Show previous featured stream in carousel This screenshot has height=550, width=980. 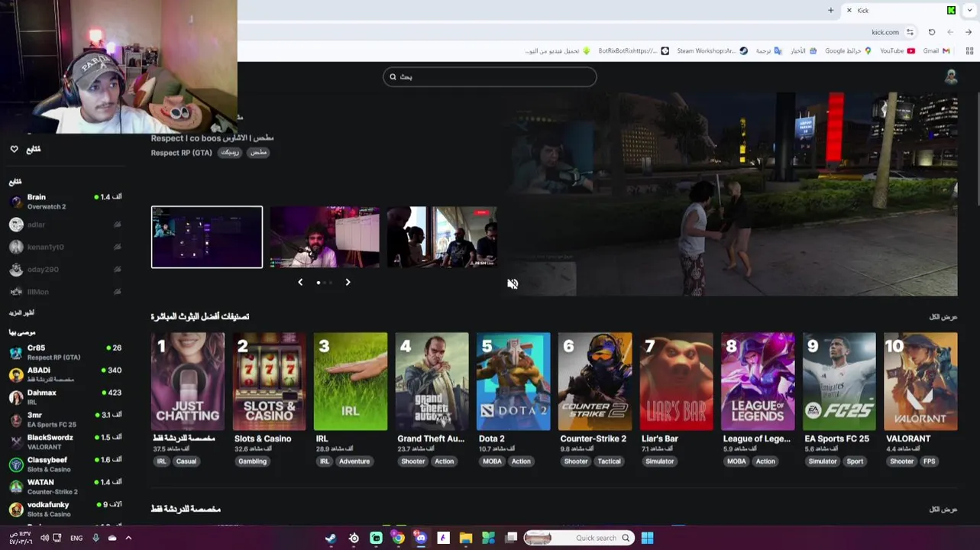click(x=300, y=282)
